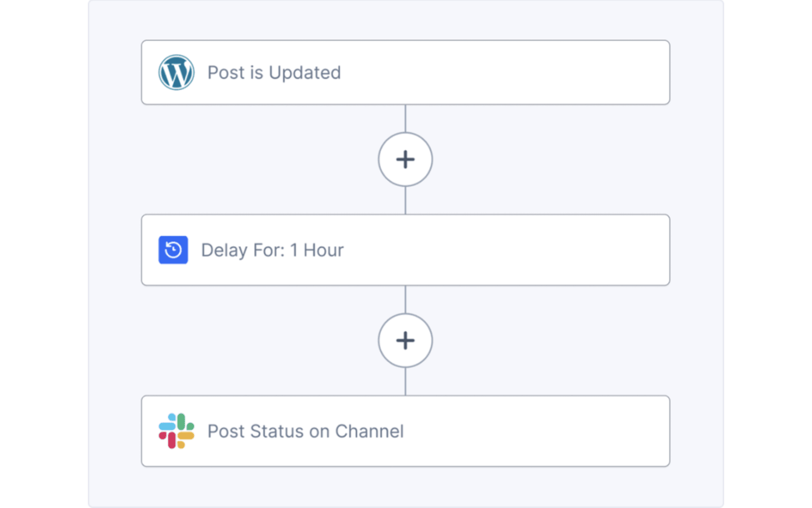
Task: Click the connector line above the Slack card
Action: [x=405, y=382]
